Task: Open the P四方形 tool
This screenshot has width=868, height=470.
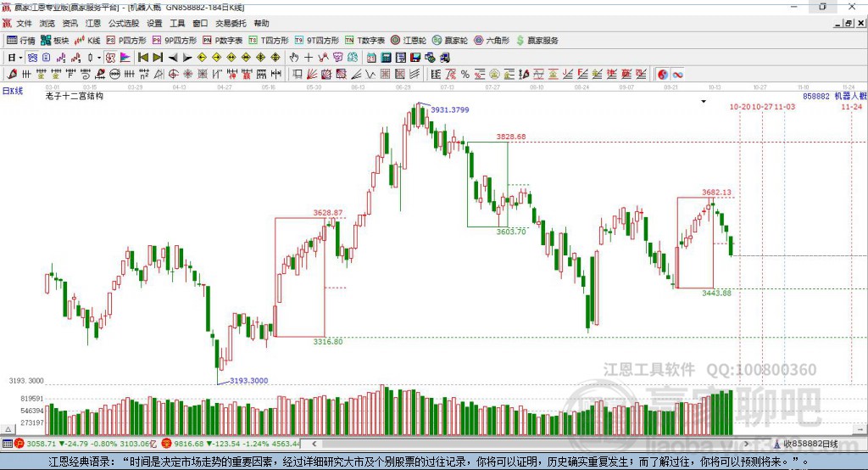Action: (126, 41)
